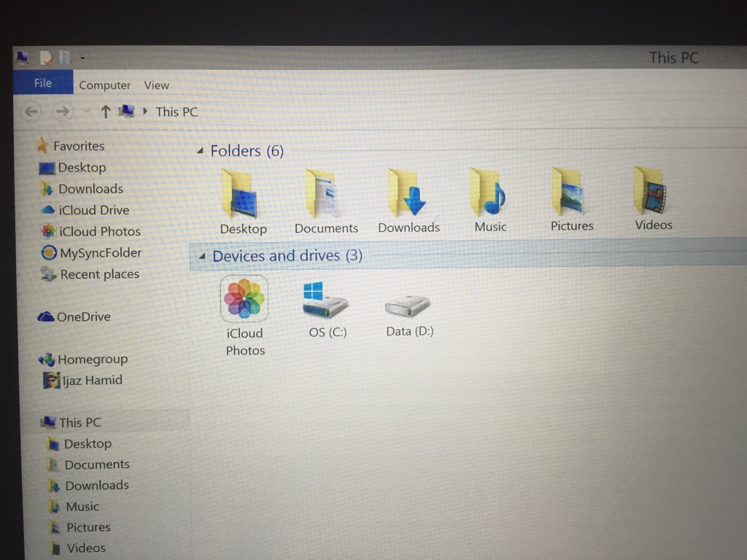
Task: Open the Computer ribbon tab
Action: [104, 85]
